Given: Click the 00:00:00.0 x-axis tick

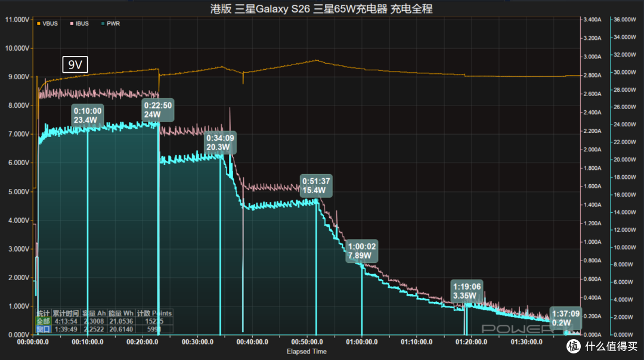Looking at the screenshot, I should tap(33, 342).
